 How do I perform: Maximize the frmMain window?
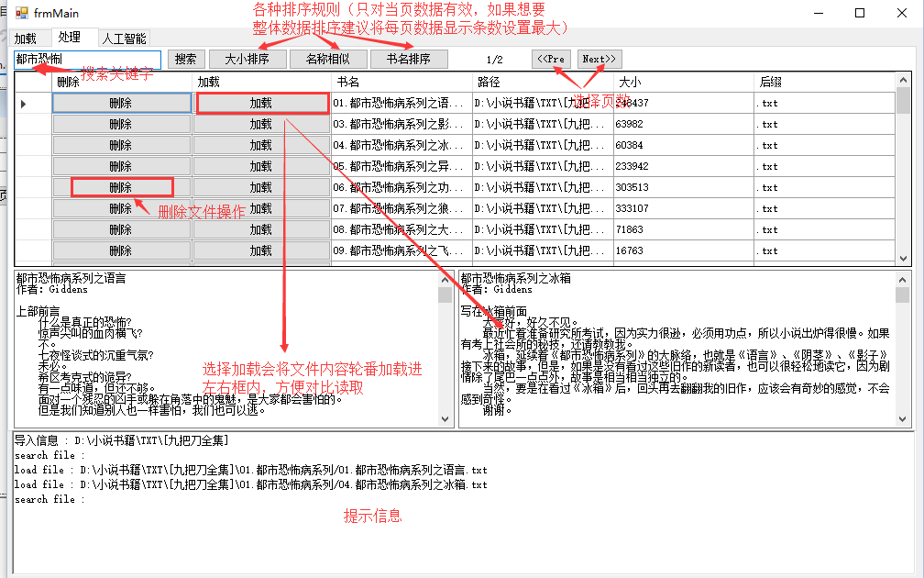point(860,13)
